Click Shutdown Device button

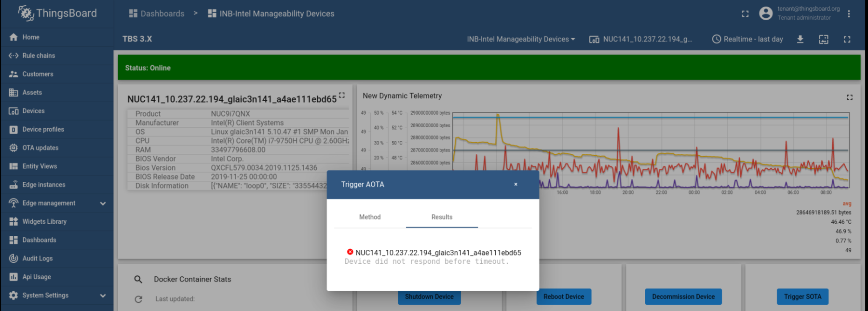429,297
